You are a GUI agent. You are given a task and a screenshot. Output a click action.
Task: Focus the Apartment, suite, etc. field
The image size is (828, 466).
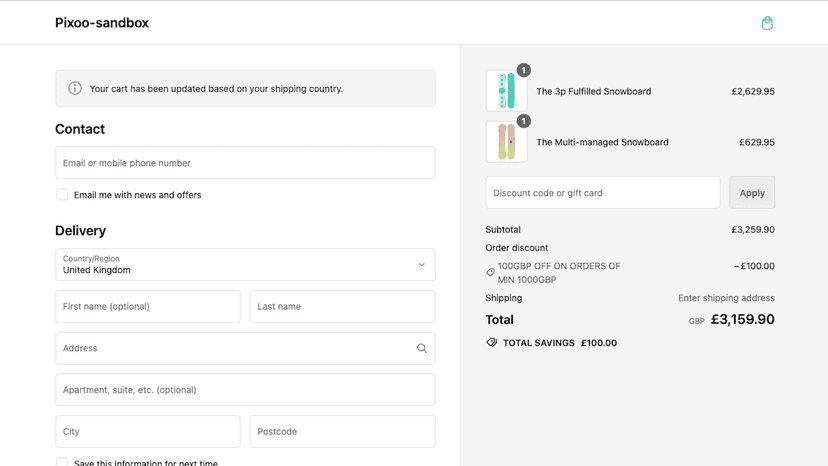pyautogui.click(x=245, y=390)
